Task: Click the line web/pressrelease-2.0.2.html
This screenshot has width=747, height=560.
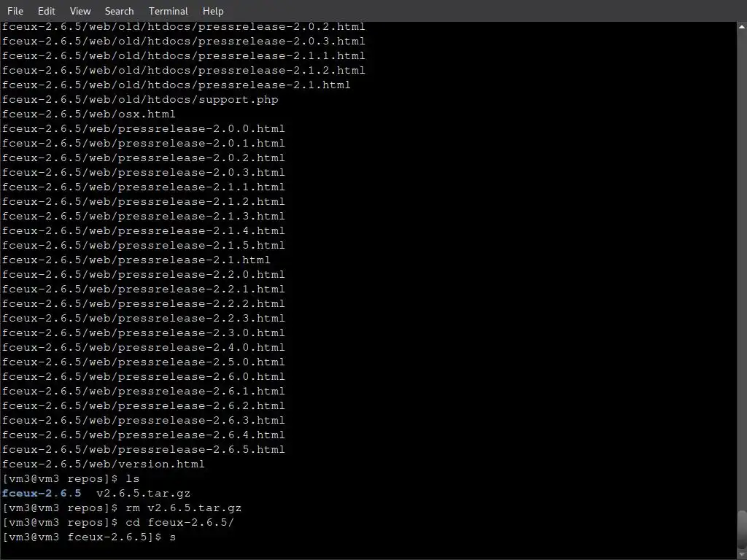Action: (144, 158)
